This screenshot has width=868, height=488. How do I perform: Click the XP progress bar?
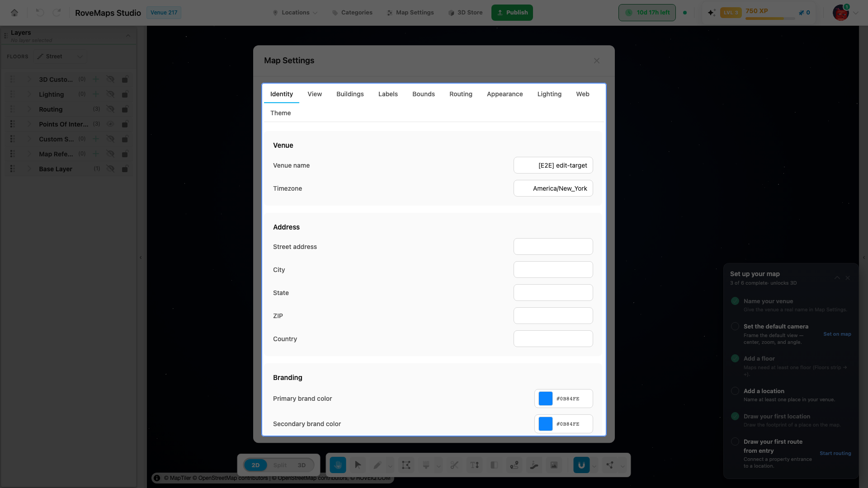pyautogui.click(x=770, y=19)
